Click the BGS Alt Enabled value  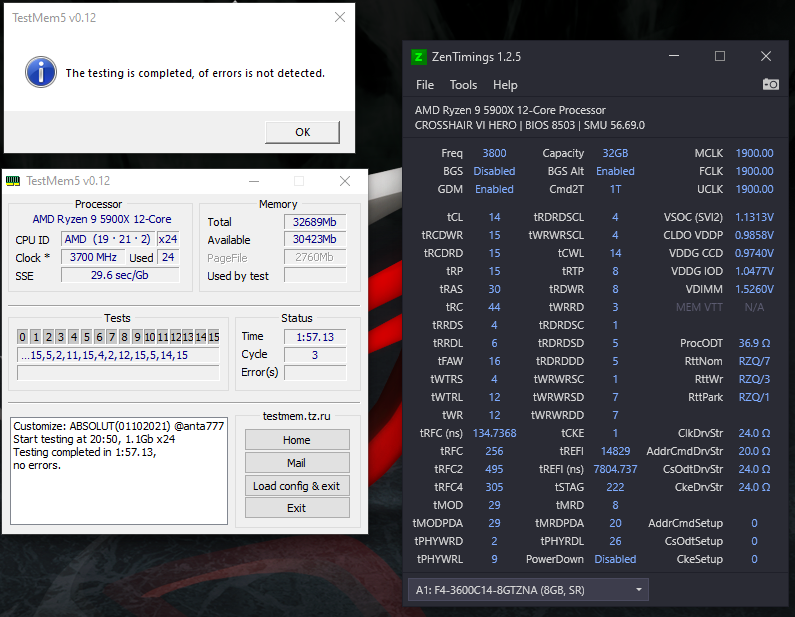[615, 171]
